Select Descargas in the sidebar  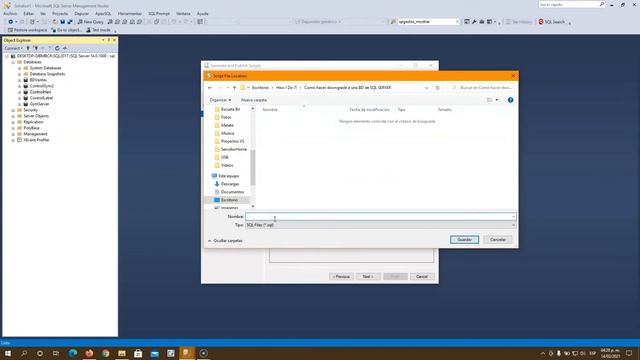point(229,184)
